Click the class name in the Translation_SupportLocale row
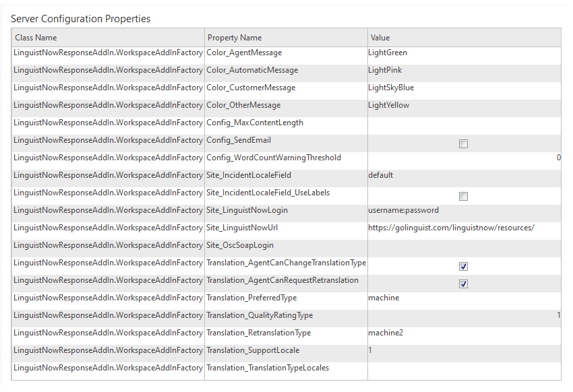The height and width of the screenshot is (392, 573). click(108, 350)
